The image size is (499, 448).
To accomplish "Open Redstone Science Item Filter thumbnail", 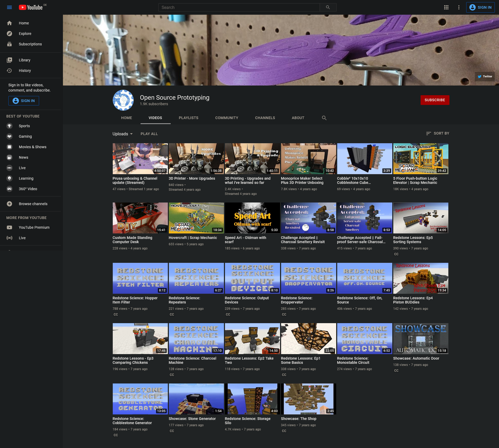I will (x=140, y=278).
